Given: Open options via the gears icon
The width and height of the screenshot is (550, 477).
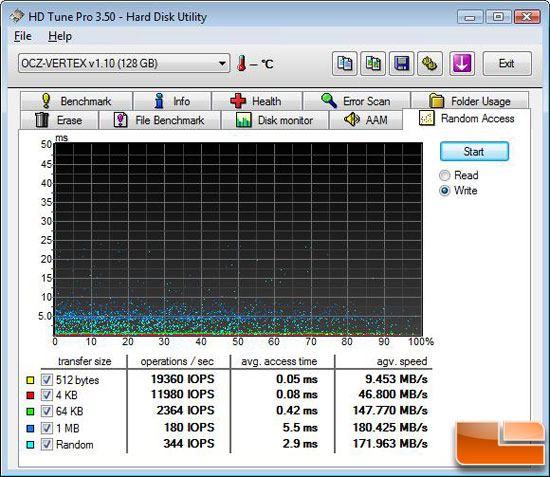Looking at the screenshot, I should click(x=430, y=64).
